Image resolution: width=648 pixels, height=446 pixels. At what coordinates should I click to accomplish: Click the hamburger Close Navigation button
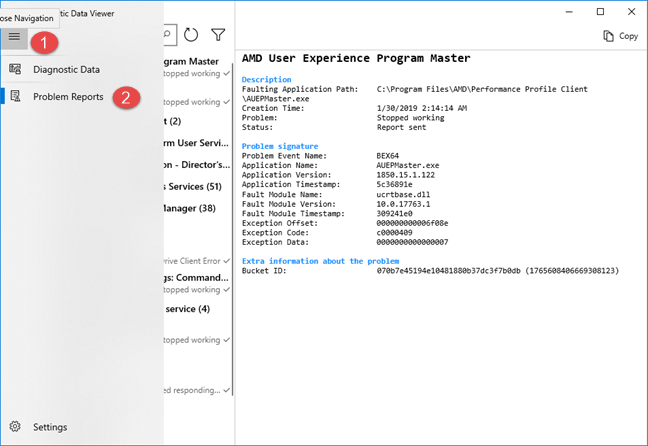14,38
